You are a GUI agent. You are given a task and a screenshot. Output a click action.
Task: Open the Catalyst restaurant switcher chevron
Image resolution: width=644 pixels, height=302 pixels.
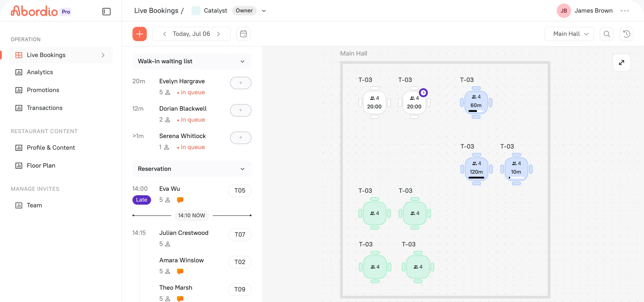[x=264, y=11]
